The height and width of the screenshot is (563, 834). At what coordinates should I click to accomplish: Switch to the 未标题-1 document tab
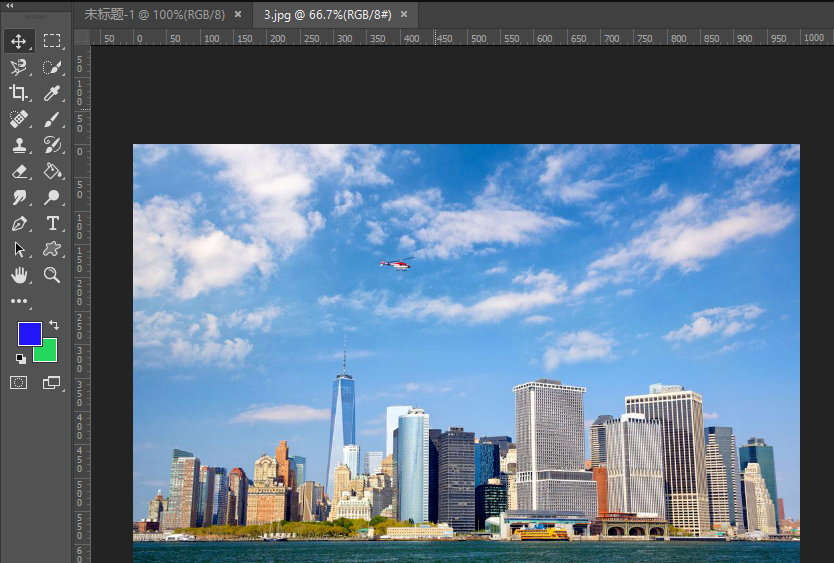point(155,15)
